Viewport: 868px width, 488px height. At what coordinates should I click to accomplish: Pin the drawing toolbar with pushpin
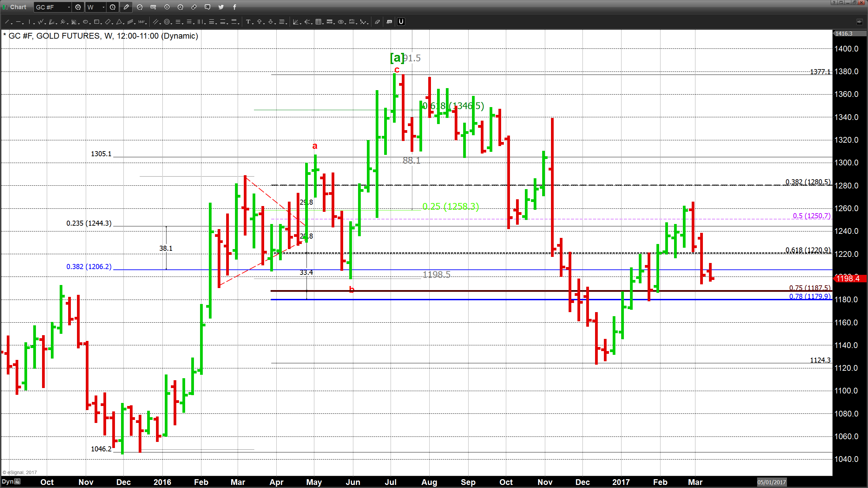pyautogui.click(x=859, y=22)
